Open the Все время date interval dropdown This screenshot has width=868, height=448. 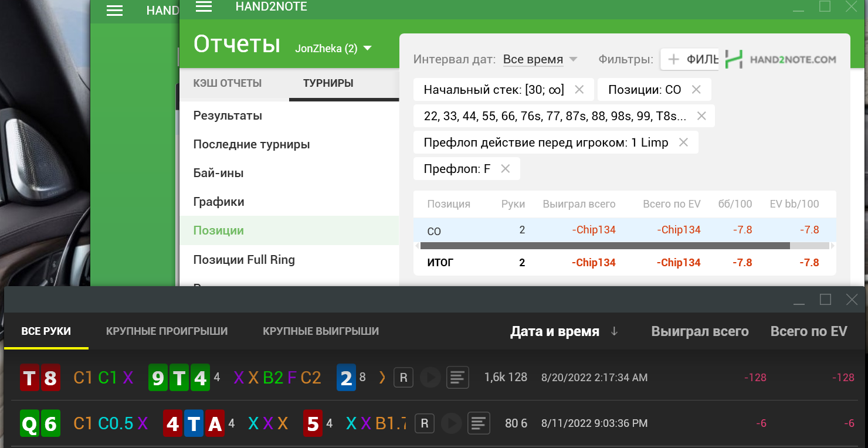pos(540,59)
